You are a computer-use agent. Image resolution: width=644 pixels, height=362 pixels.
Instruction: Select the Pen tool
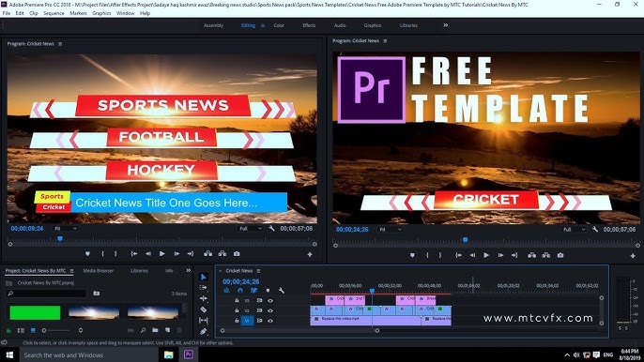(204, 331)
